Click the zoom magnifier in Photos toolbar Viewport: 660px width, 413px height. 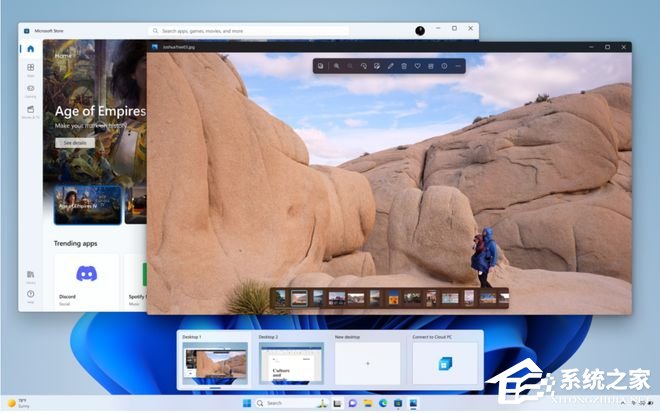coord(336,66)
